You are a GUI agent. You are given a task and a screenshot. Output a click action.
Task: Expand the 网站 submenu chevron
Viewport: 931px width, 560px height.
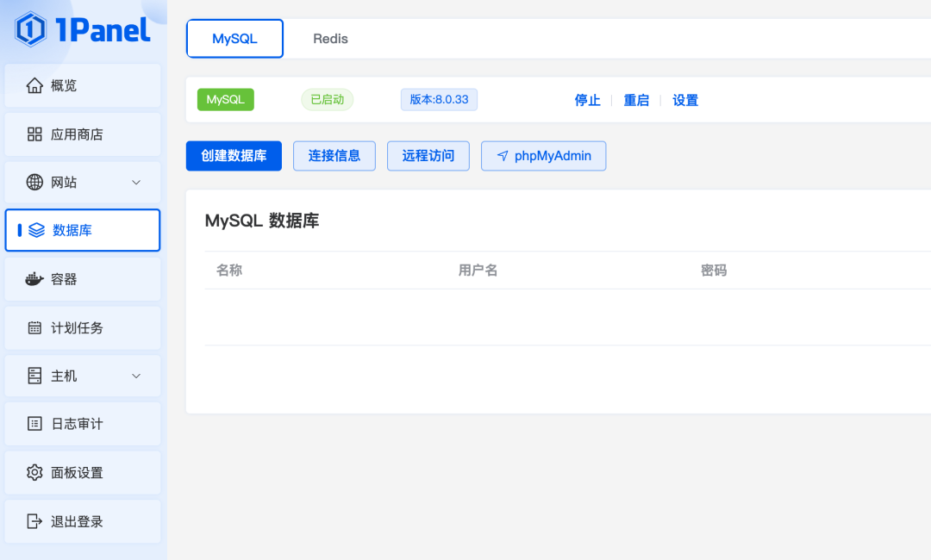pos(136,182)
